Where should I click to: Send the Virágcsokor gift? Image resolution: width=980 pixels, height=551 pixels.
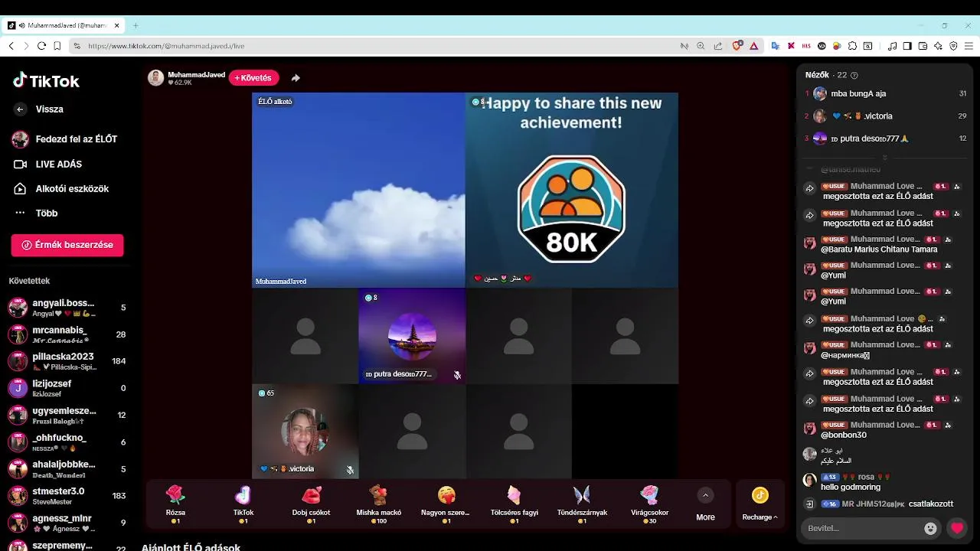[x=649, y=504]
